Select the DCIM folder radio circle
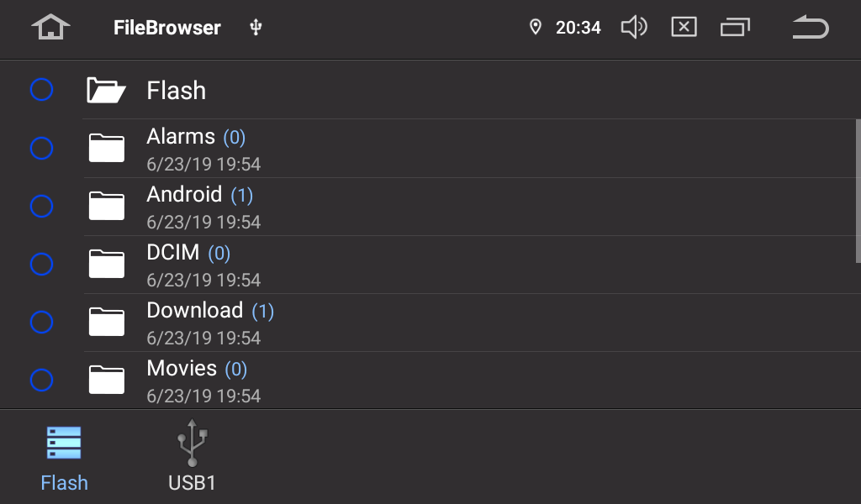 [x=41, y=265]
